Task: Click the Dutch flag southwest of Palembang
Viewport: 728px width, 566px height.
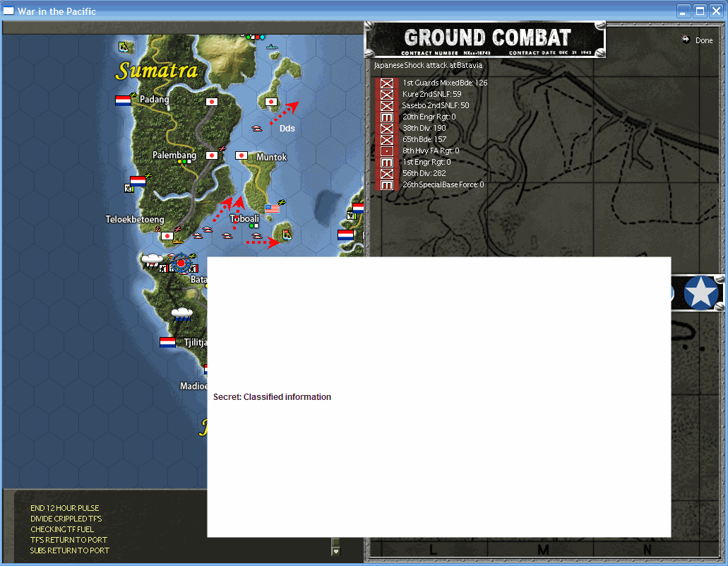Action: 138,181
